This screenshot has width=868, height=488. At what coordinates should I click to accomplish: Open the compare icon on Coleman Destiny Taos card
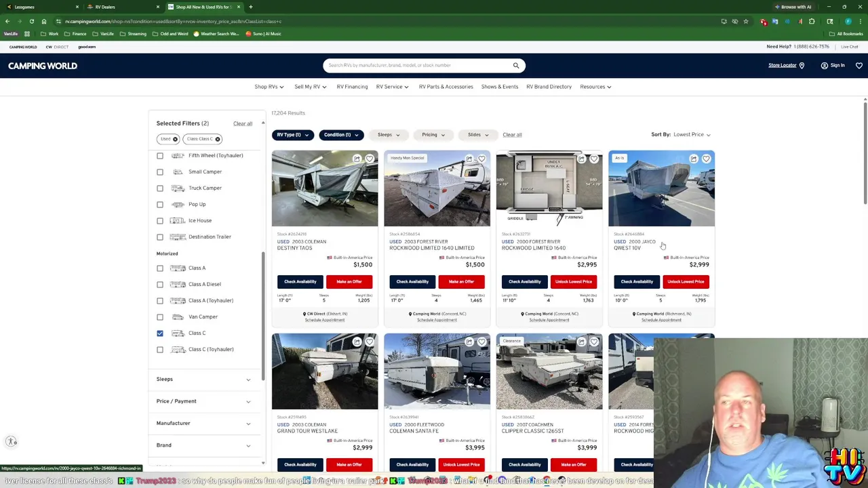(357, 159)
